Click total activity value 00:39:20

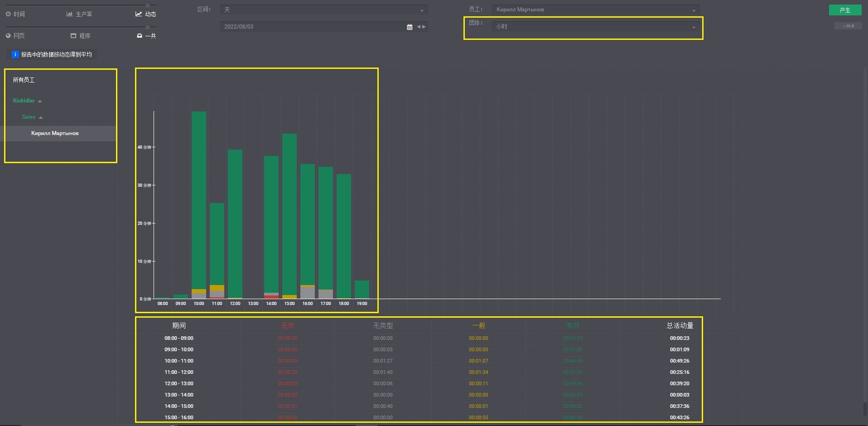[680, 383]
